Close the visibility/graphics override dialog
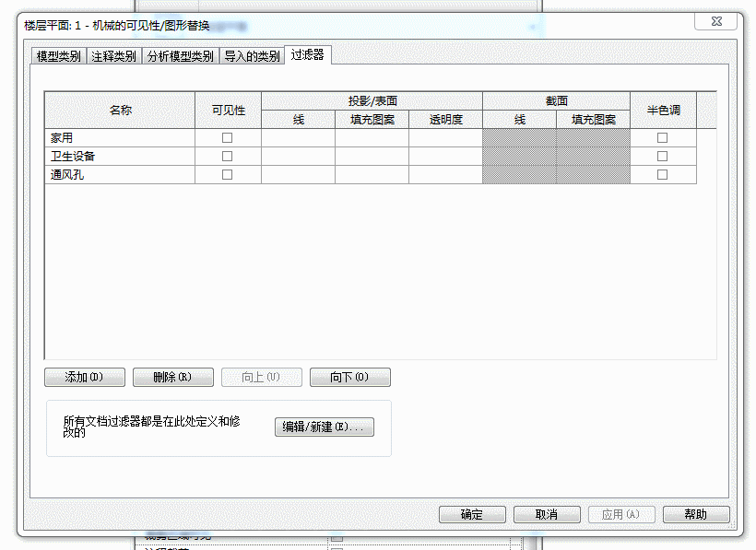This screenshot has width=756, height=550. click(x=716, y=21)
